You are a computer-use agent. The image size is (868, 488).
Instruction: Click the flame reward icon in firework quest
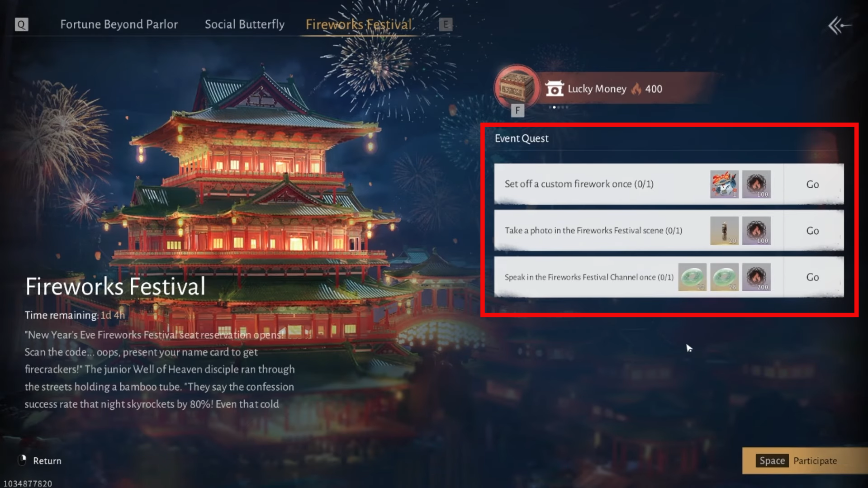coord(756,184)
